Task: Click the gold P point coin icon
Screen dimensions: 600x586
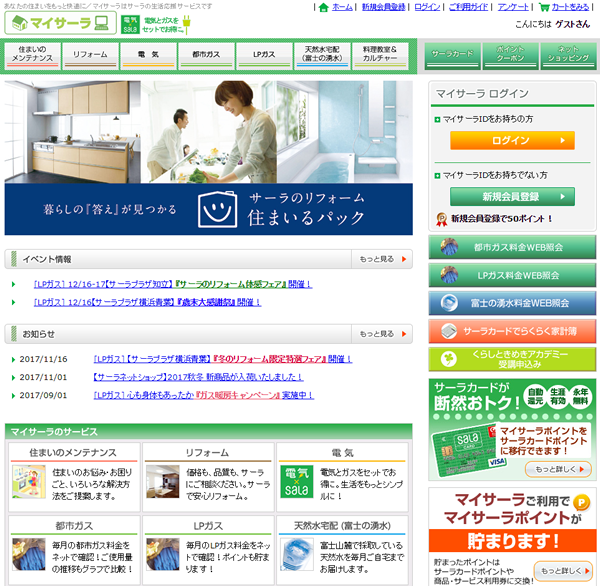Action: coord(581,501)
